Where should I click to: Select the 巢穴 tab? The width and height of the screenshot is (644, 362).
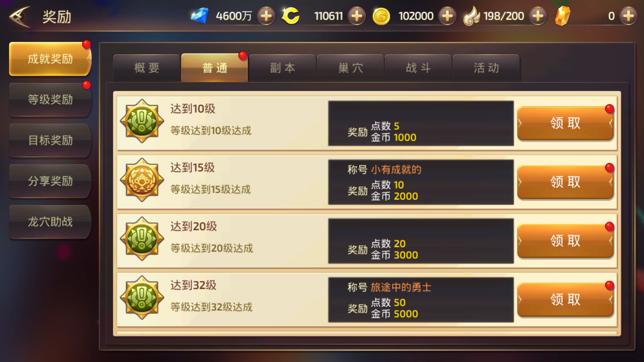click(x=351, y=68)
